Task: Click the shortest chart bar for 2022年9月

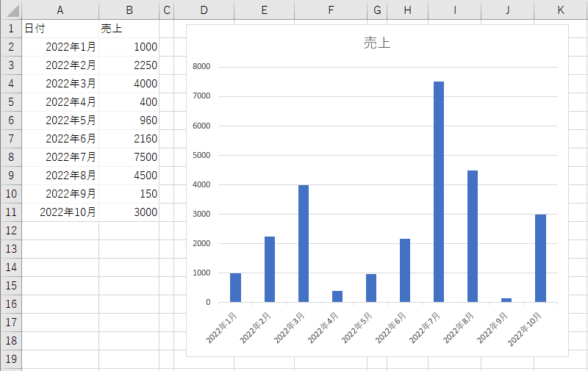Action: [506, 300]
